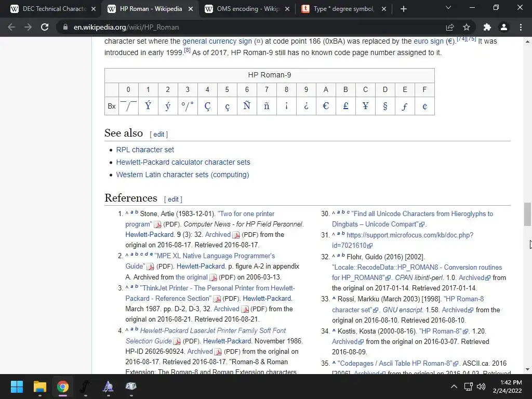Open HP Roman-8 character set GNU enscript link
This screenshot has width=532, height=399.
click(x=463, y=299)
